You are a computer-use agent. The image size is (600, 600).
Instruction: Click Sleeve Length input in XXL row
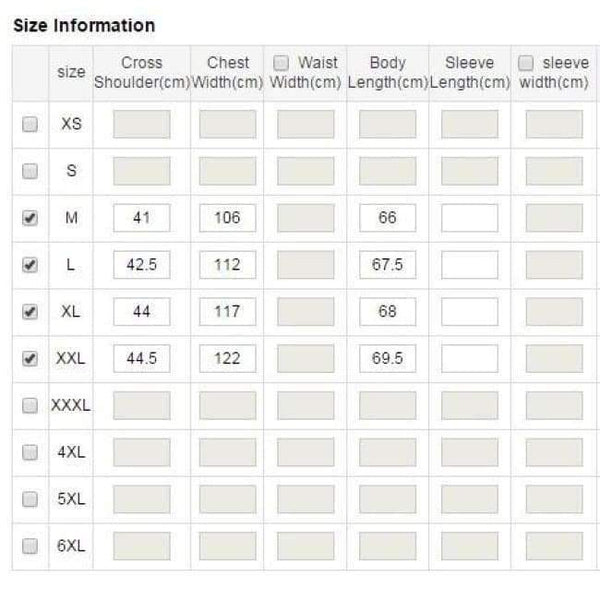point(469,358)
